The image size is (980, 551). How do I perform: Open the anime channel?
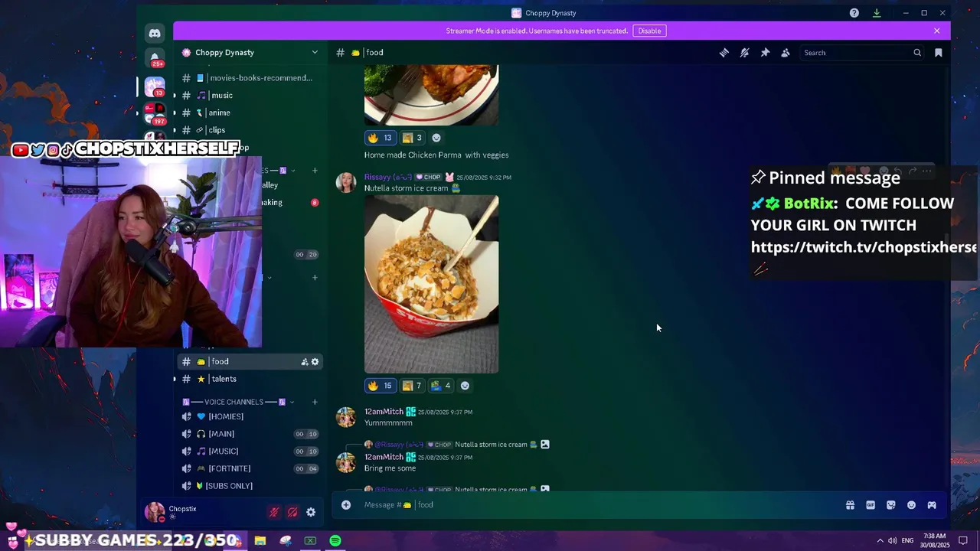coord(249,112)
